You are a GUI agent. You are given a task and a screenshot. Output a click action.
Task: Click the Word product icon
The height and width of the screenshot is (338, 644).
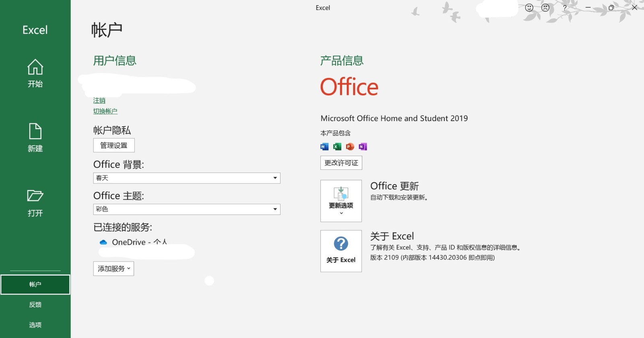click(324, 146)
